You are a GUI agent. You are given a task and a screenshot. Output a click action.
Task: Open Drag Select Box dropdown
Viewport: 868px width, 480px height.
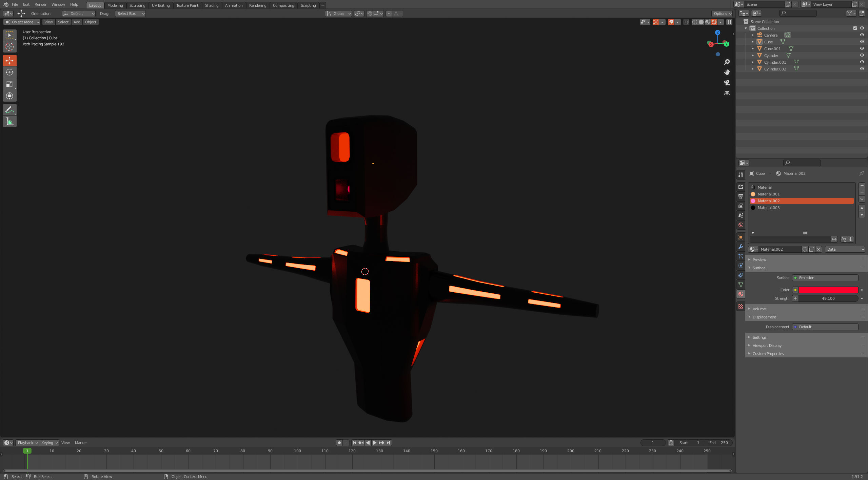tap(130, 14)
